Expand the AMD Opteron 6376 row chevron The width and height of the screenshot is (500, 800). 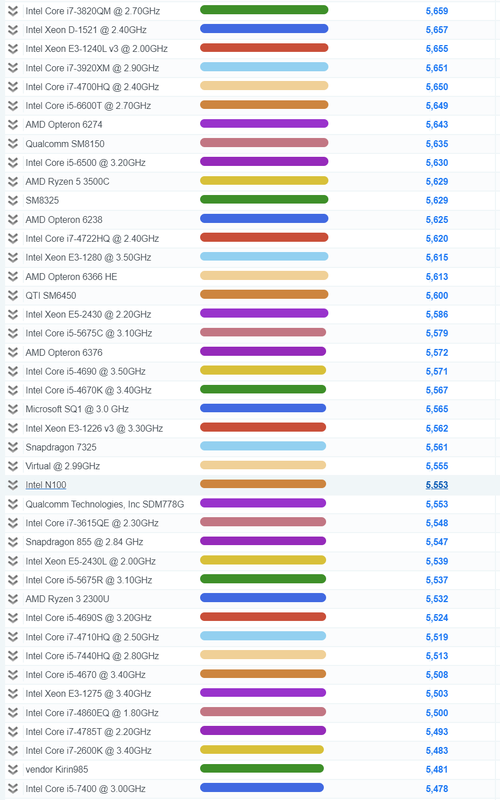click(13, 353)
